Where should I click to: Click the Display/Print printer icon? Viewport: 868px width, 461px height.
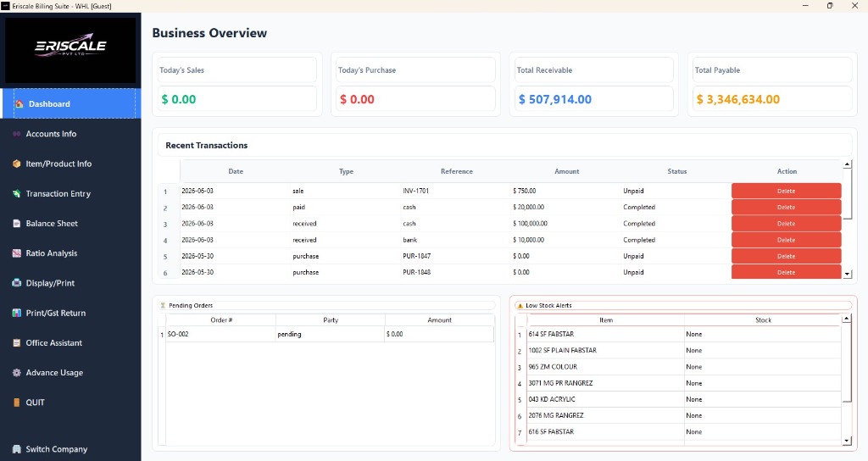pos(17,283)
